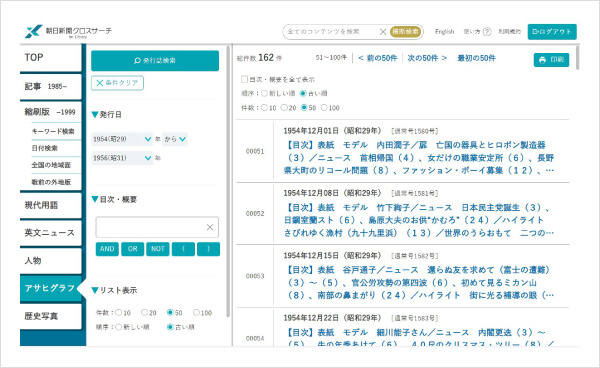The height and width of the screenshot is (368, 600).
Task: Open the 1956(昭31) end year dropdown
Action: tap(122, 158)
